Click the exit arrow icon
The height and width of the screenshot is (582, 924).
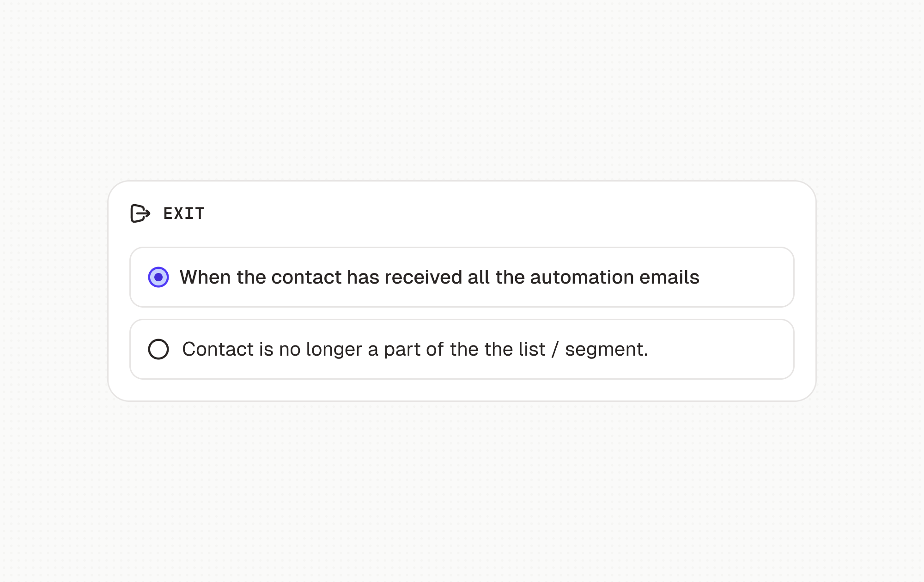[140, 213]
